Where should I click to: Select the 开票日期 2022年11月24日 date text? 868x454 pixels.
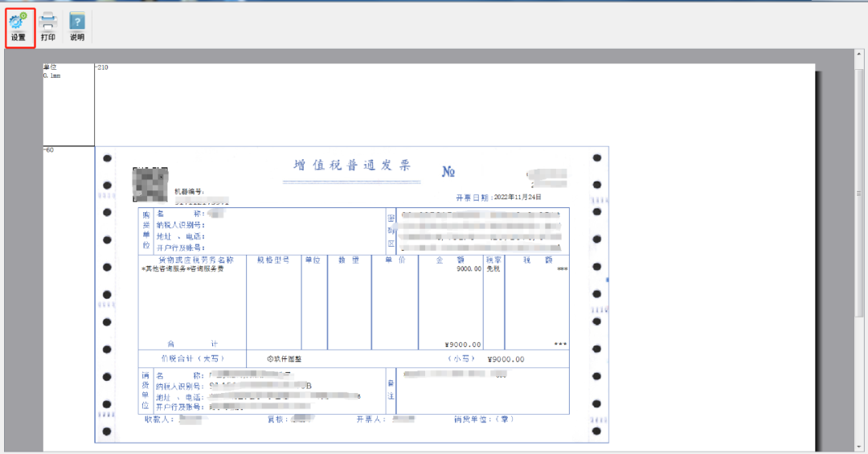498,197
